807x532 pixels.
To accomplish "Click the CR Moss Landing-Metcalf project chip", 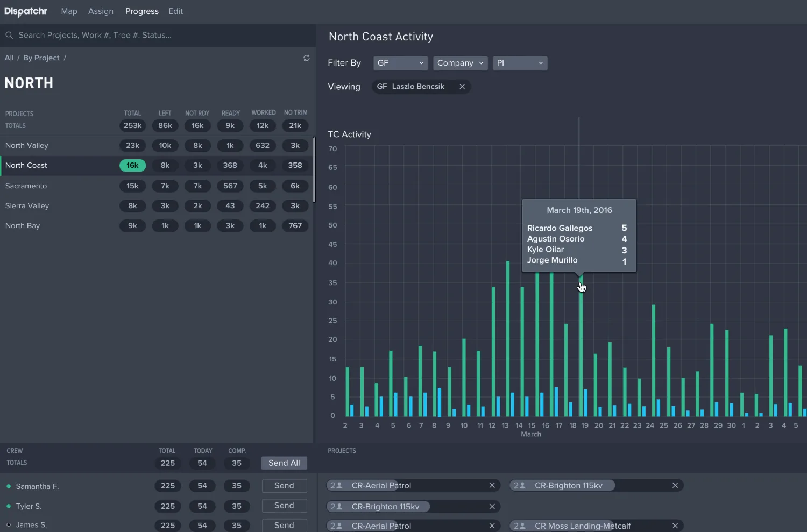I will (596, 526).
